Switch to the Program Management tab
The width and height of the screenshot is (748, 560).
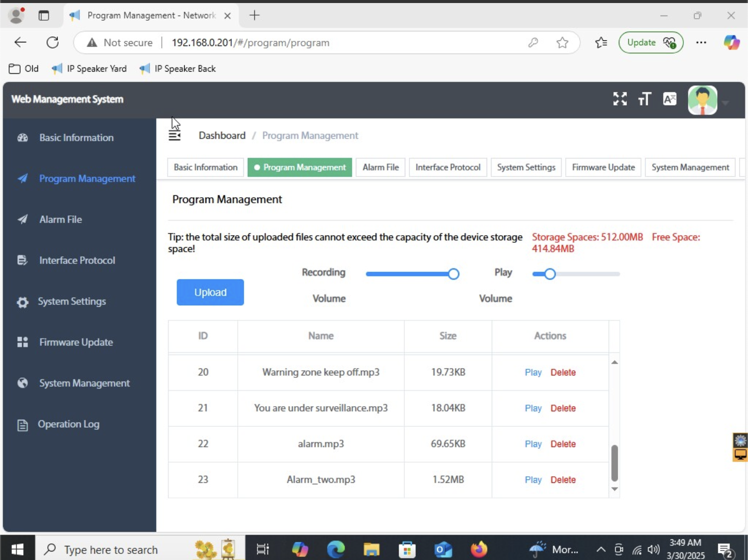point(300,167)
